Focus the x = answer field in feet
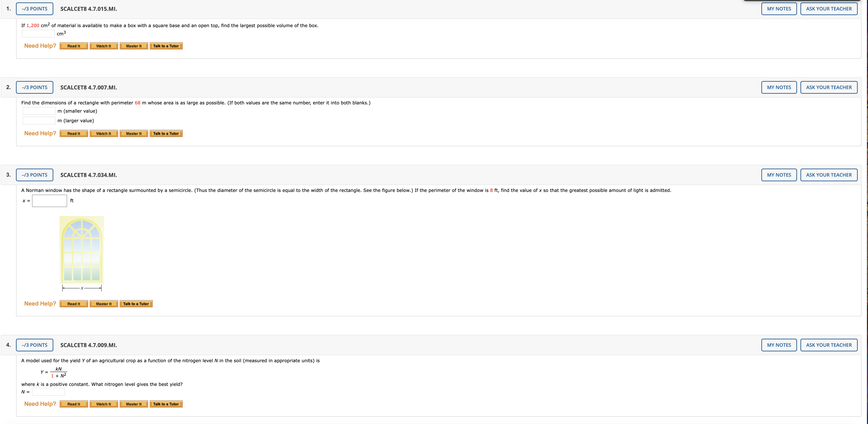Image resolution: width=868 pixels, height=424 pixels. pyautogui.click(x=50, y=201)
